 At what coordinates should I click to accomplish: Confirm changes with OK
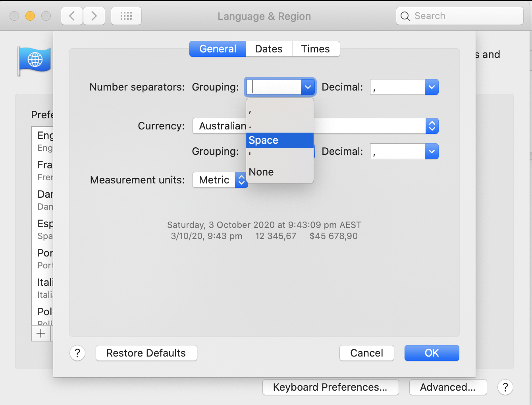pyautogui.click(x=432, y=353)
